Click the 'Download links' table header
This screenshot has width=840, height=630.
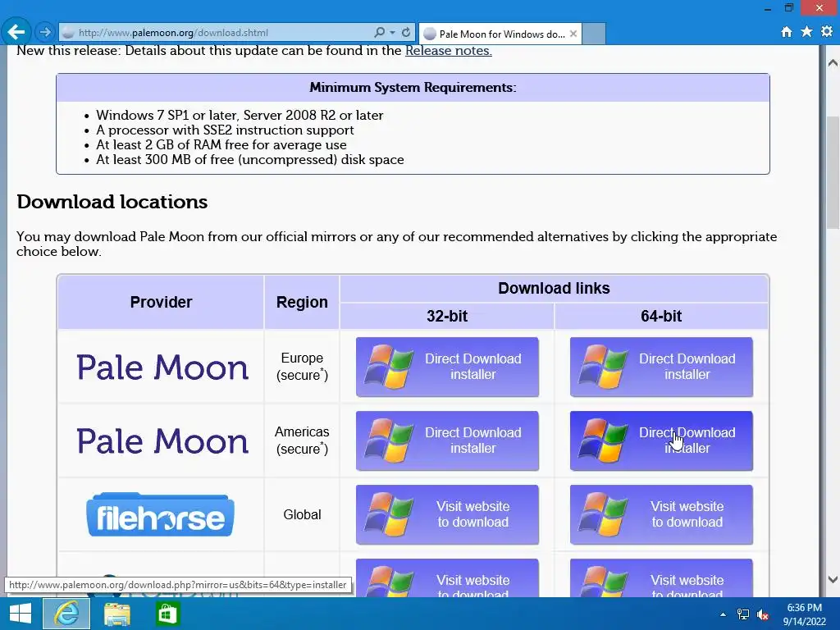tap(554, 288)
